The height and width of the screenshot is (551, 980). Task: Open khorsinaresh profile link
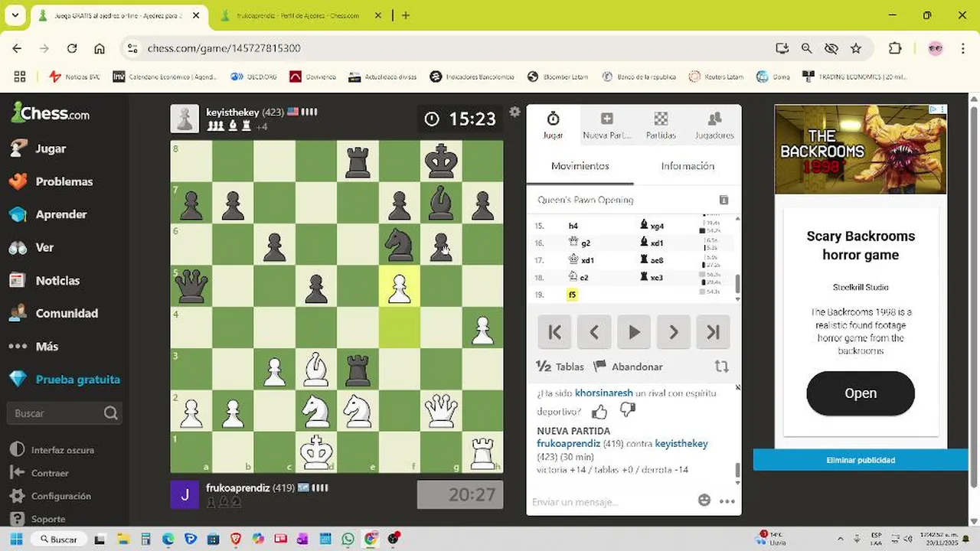click(x=604, y=393)
